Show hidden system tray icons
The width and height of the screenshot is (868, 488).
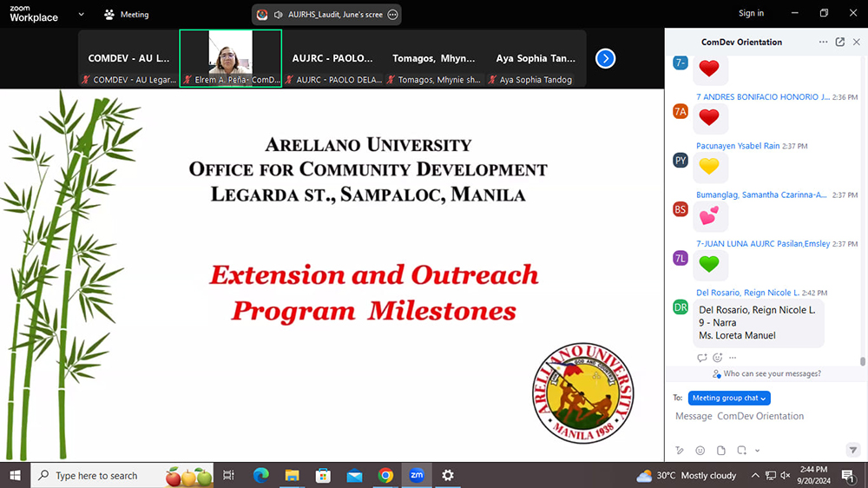pos(755,475)
